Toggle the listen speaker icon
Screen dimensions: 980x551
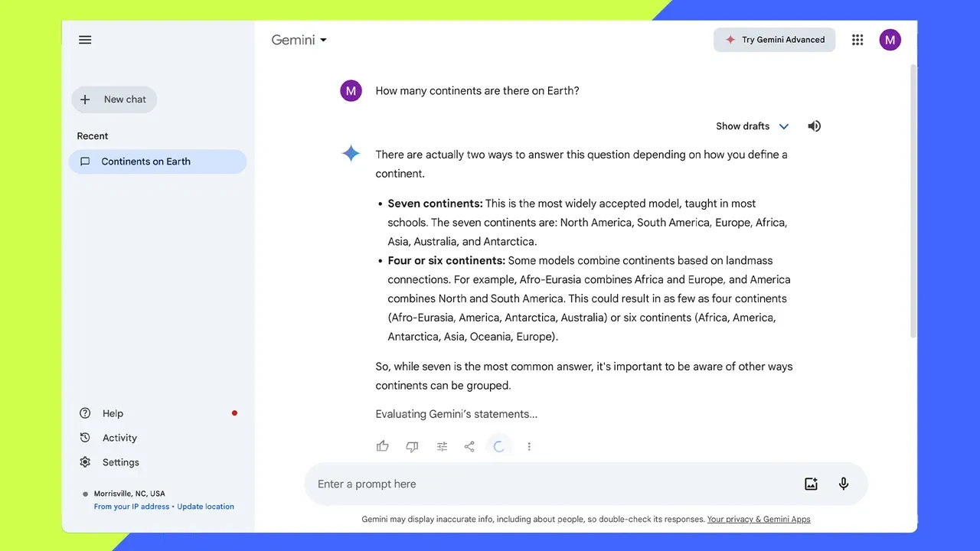(x=814, y=126)
